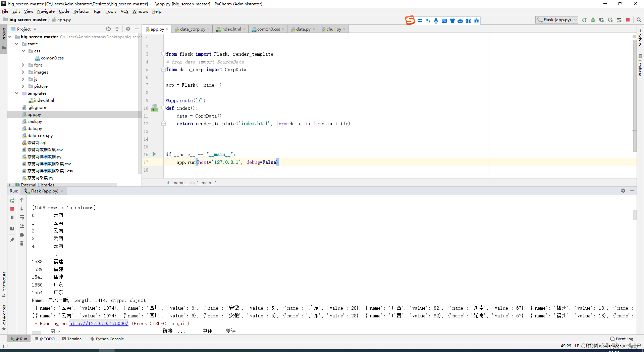The height and width of the screenshot is (352, 644).
Task: Print the Run console output
Action: [x=22, y=235]
